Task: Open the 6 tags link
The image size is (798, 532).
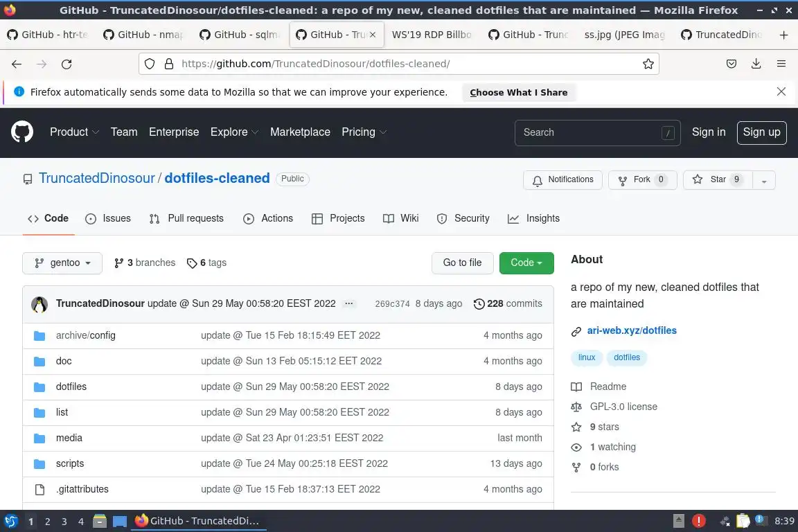Action: point(206,263)
